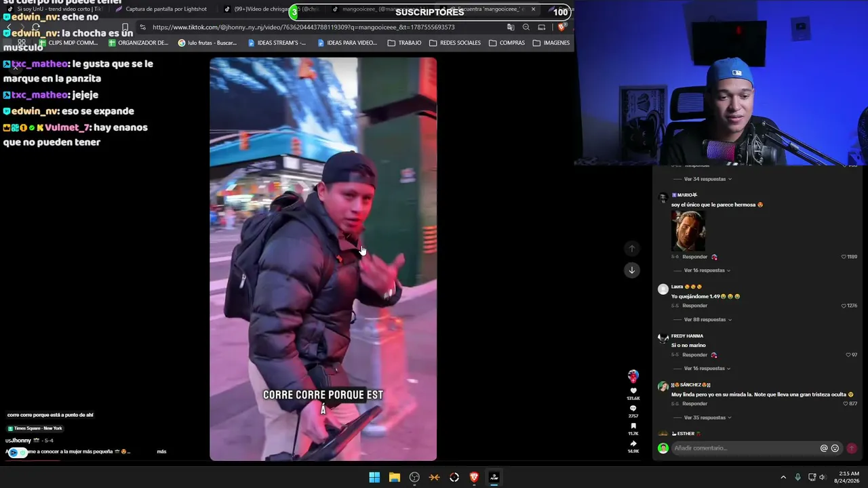Go to previous video with up arrow
Screen dimensions: 868x488
pyautogui.click(x=631, y=249)
